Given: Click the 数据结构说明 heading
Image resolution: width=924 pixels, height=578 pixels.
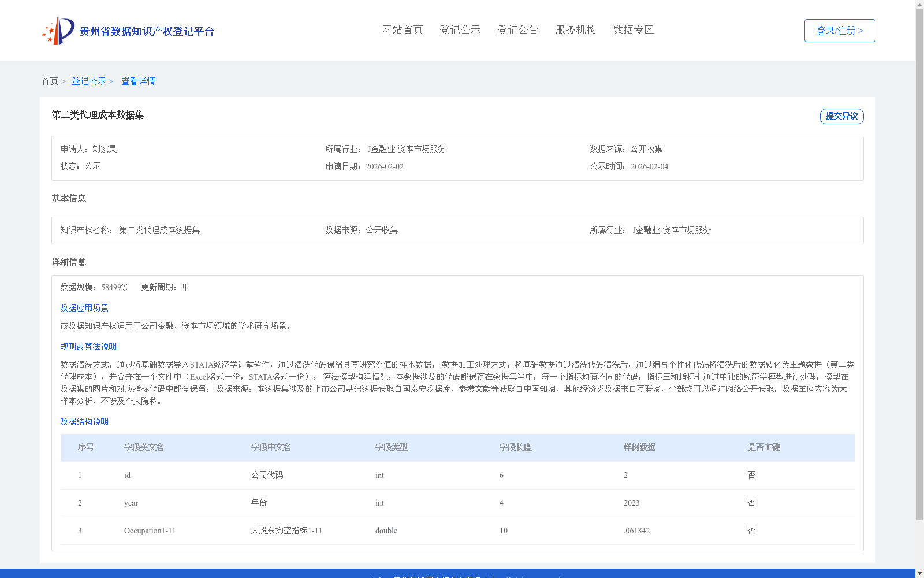Looking at the screenshot, I should click(x=84, y=422).
